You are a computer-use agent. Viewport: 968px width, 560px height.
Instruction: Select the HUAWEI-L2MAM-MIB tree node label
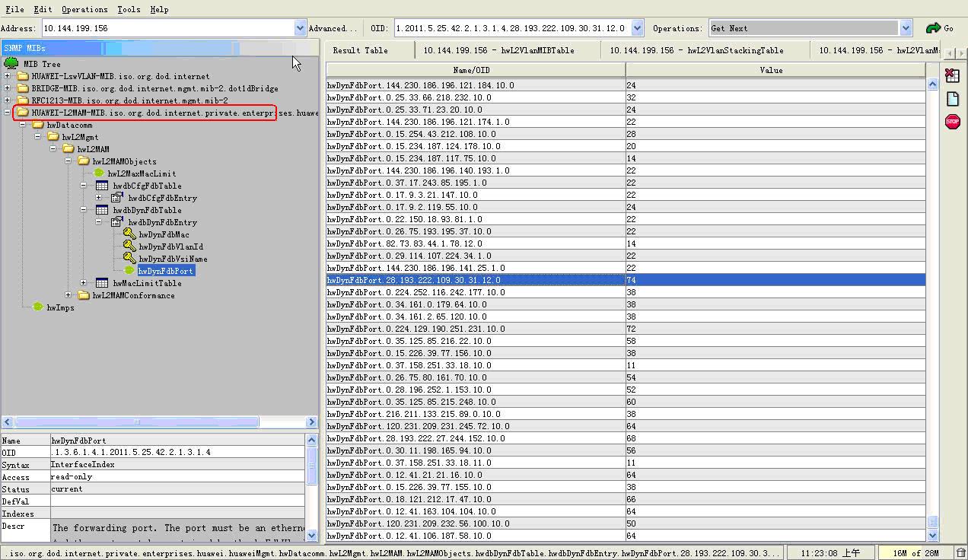175,113
